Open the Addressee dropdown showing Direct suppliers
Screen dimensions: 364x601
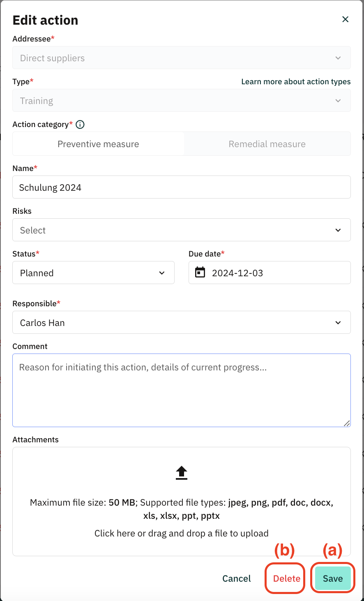[x=182, y=58]
